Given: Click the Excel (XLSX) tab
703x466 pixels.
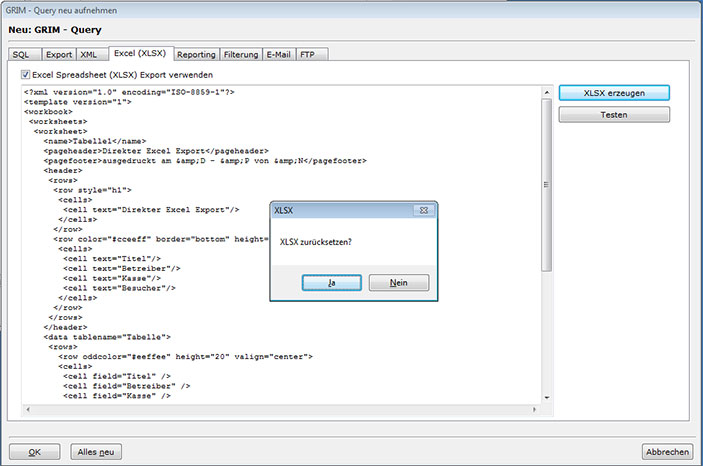Looking at the screenshot, I should click(x=141, y=53).
